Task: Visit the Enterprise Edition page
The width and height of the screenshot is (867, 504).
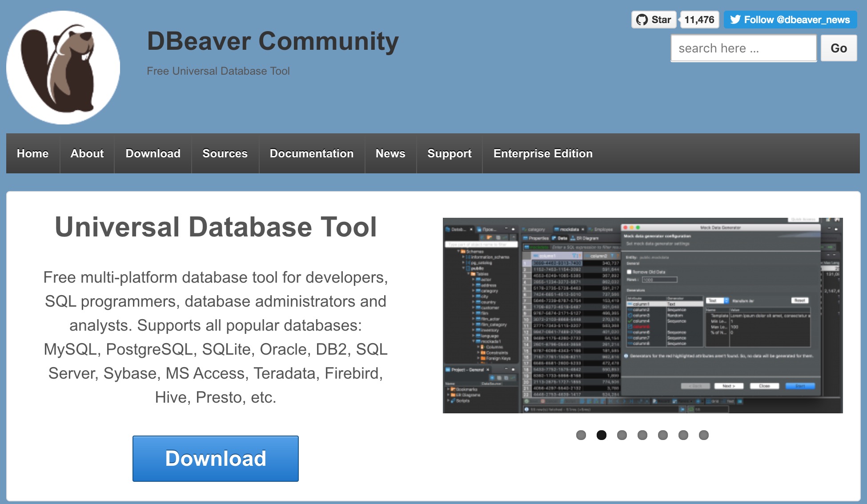Action: point(543,153)
